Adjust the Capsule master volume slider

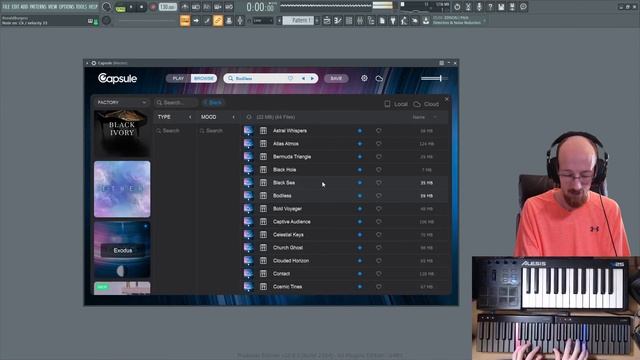point(434,78)
